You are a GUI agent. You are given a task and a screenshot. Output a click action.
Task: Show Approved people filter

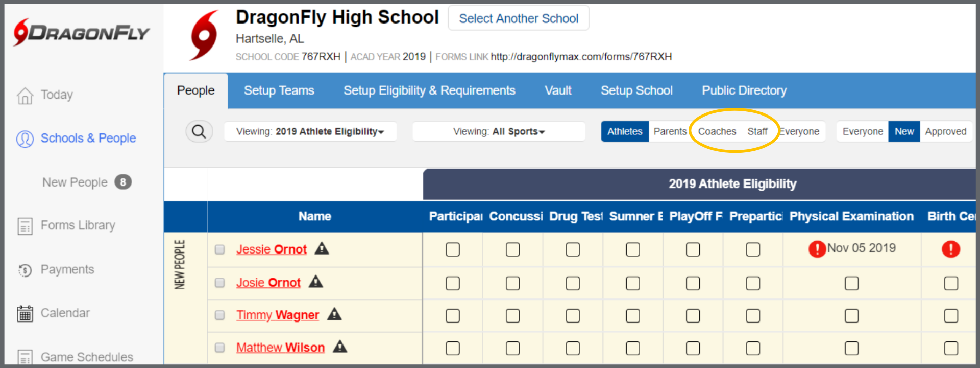945,131
